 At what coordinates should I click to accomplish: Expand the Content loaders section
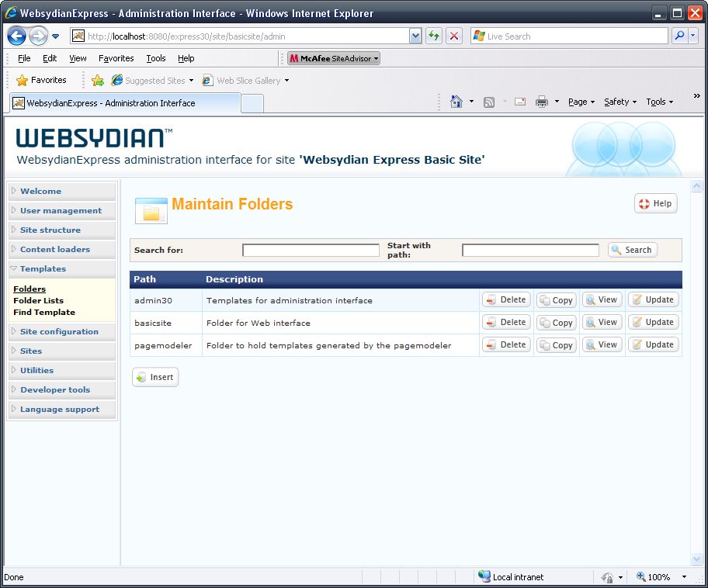(62, 250)
